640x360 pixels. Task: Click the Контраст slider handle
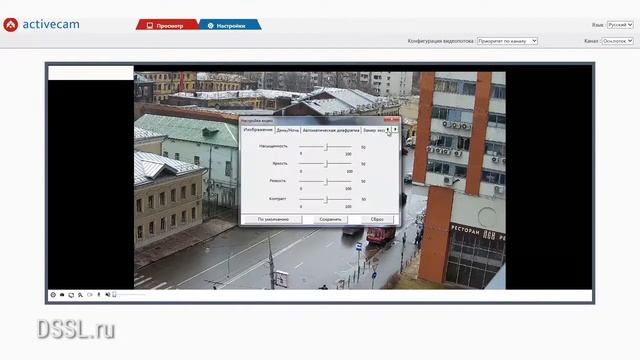pyautogui.click(x=326, y=199)
